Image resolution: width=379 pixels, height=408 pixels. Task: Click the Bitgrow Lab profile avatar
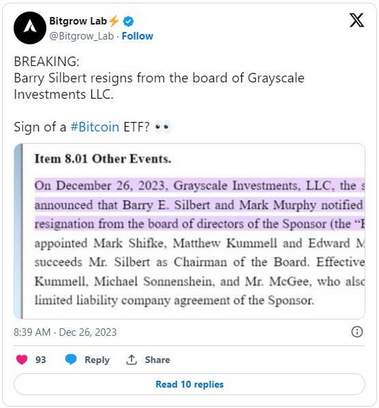(30, 28)
